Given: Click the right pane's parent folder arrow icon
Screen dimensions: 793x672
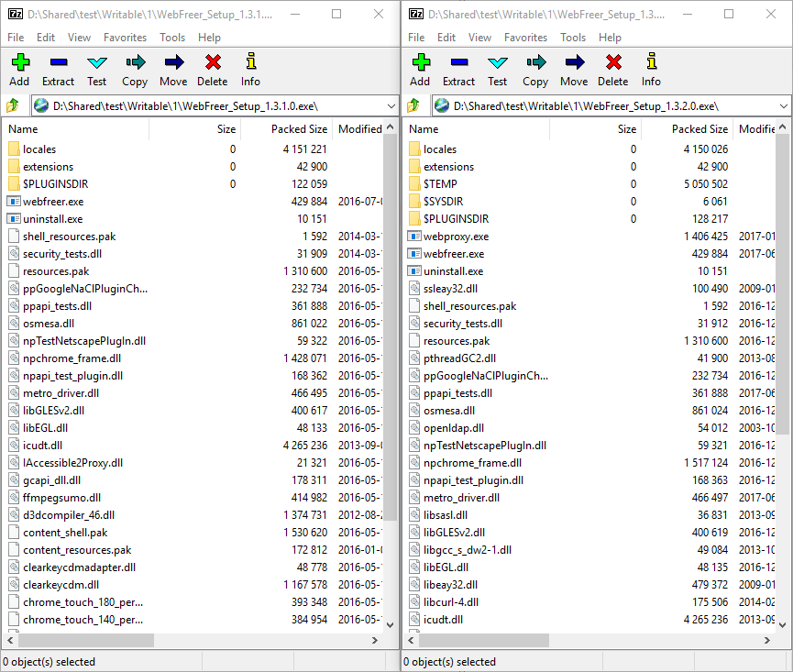Looking at the screenshot, I should (413, 104).
